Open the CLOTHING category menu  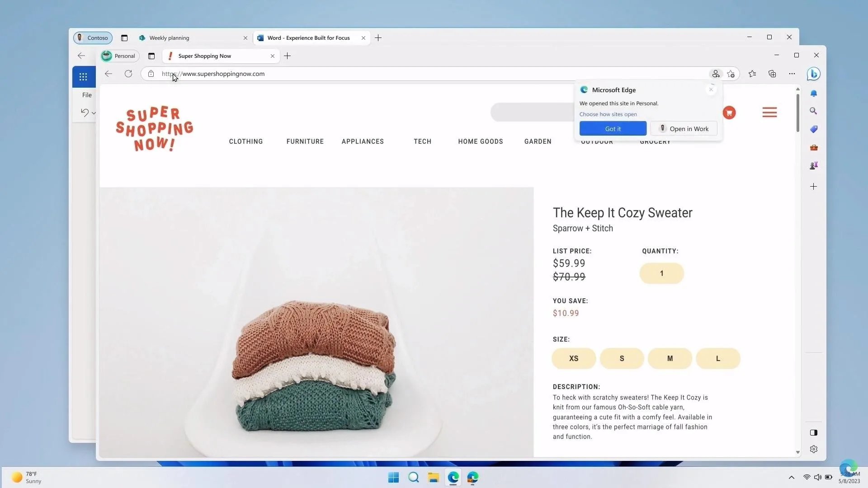(x=245, y=141)
